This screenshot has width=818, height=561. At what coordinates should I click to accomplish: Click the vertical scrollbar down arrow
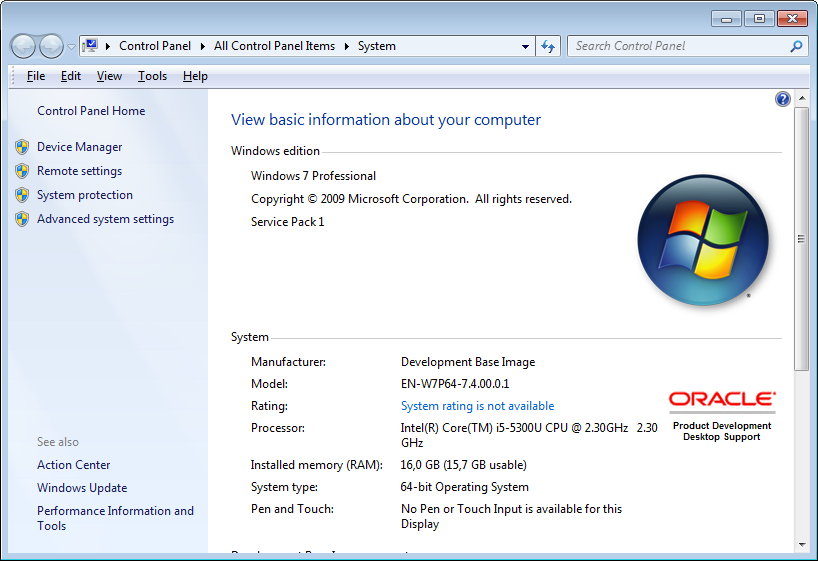(x=801, y=544)
